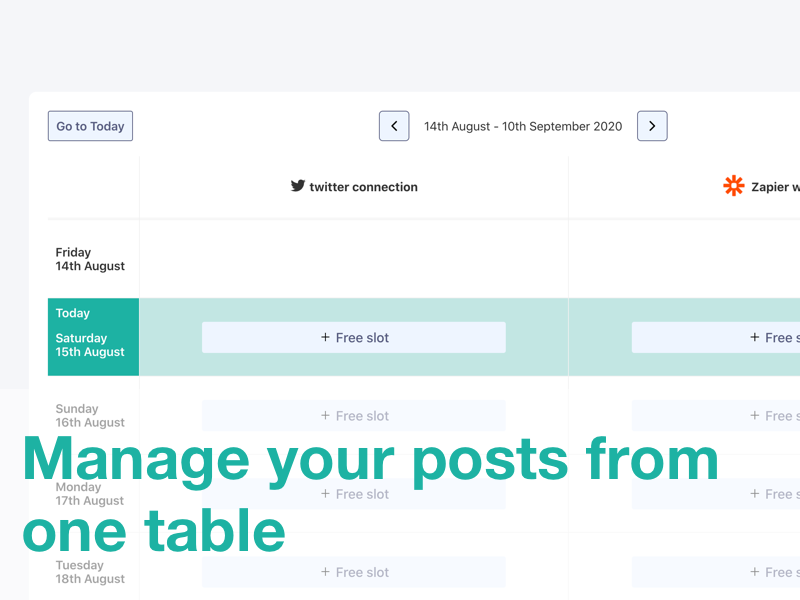Go to previous date range arrow
This screenshot has height=600, width=800.
point(394,126)
